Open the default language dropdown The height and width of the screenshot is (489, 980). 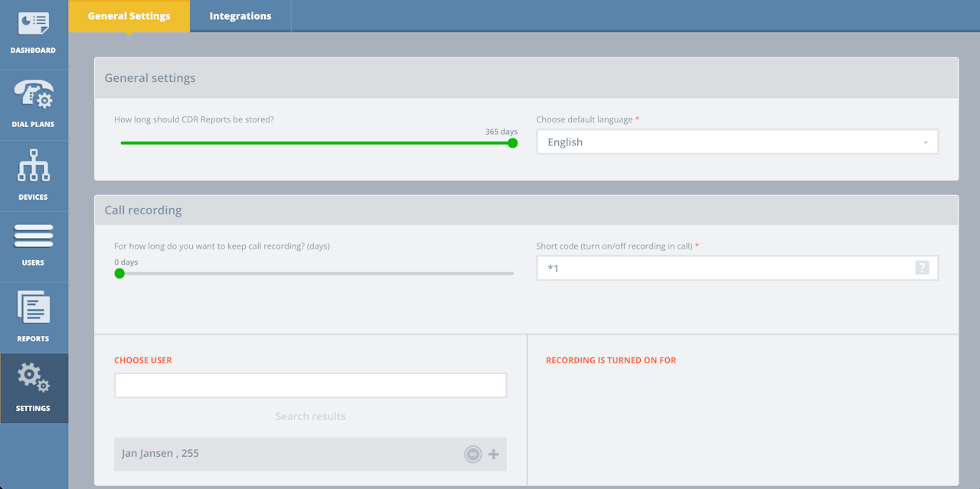tap(737, 142)
